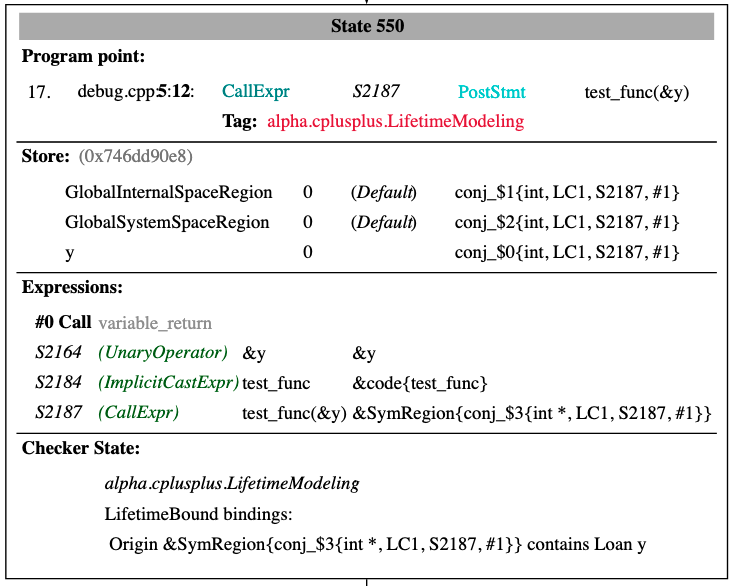Click program point number 17.
Image resolution: width=732 pixels, height=586 pixels.
click(x=39, y=92)
